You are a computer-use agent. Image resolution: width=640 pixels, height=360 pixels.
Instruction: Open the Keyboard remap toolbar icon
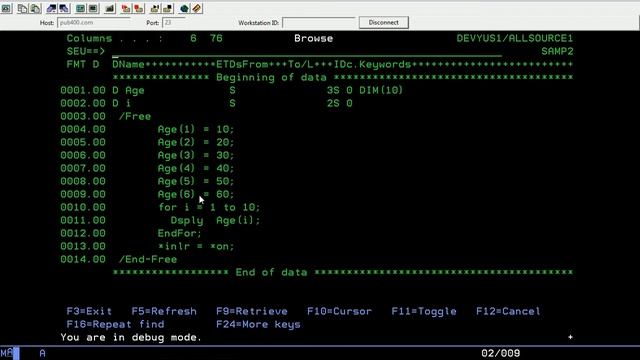110,8
